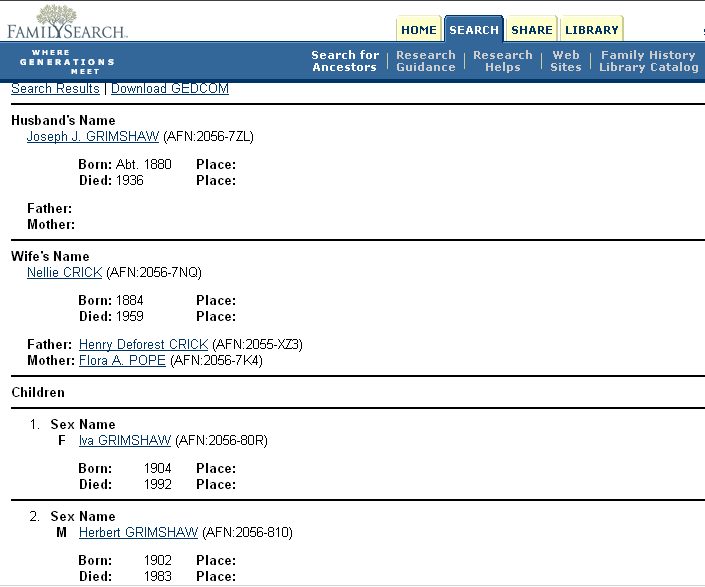Click the Husband's Name heading

63,120
